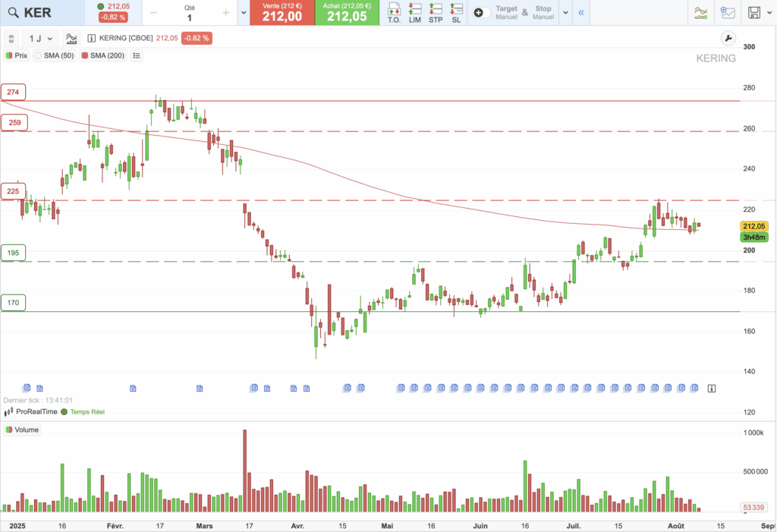Select the T.O. order type icon

tap(394, 13)
